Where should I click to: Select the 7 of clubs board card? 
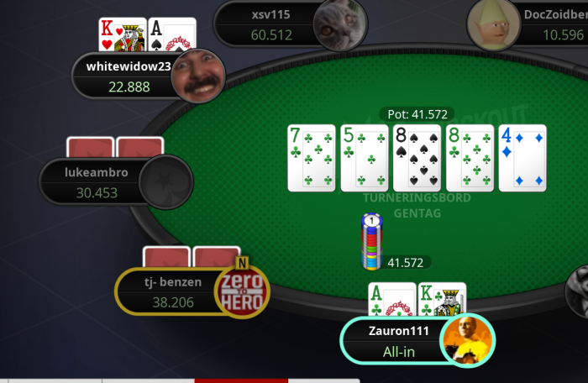[312, 158]
